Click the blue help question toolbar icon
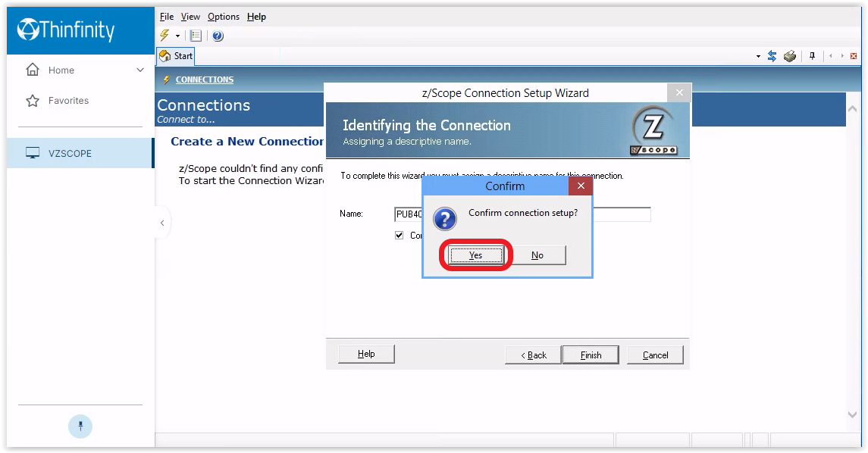The image size is (868, 453). coord(218,36)
